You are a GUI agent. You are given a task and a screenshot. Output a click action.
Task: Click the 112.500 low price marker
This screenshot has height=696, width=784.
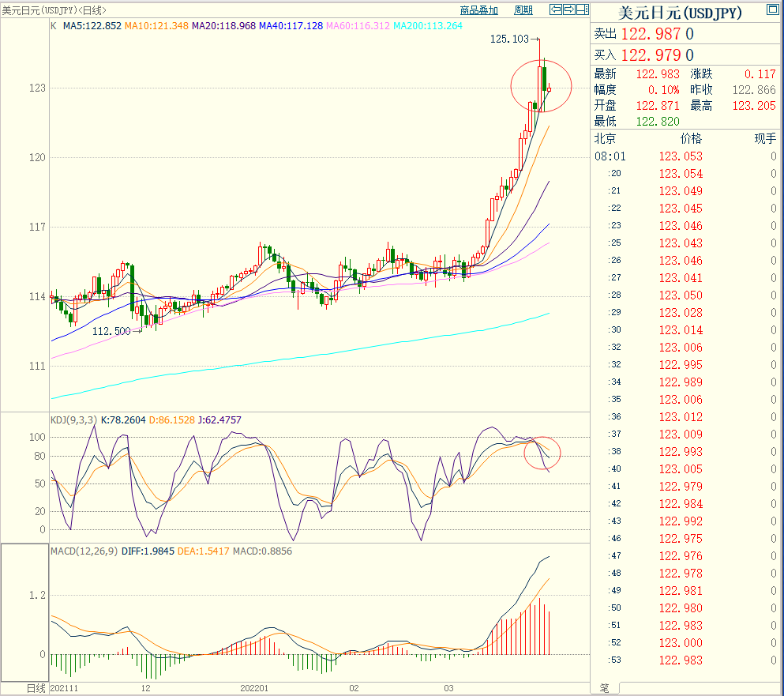111,331
